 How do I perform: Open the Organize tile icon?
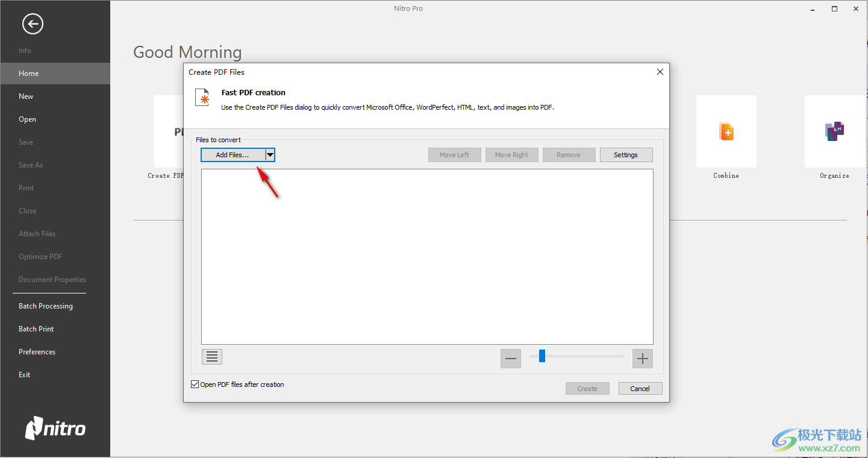tap(835, 131)
